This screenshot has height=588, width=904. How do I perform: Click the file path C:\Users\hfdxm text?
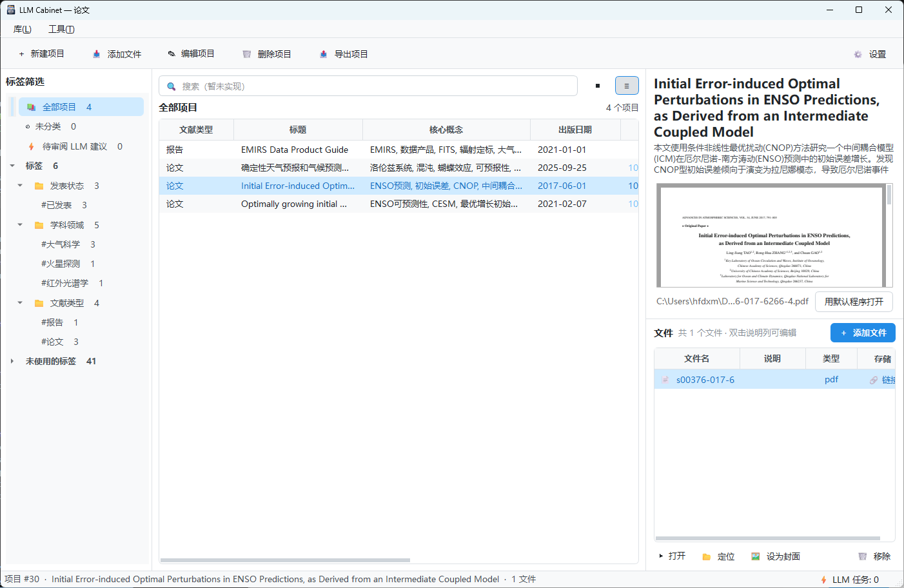[x=732, y=301]
